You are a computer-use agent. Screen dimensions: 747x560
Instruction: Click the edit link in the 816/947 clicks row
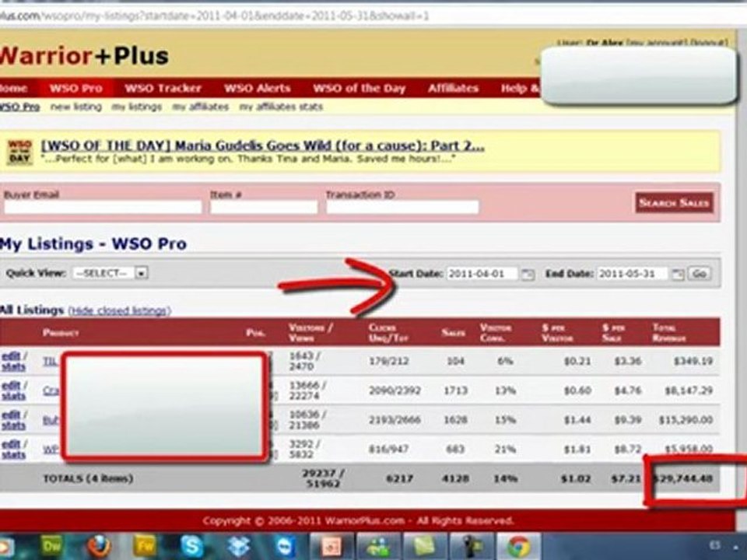point(12,444)
